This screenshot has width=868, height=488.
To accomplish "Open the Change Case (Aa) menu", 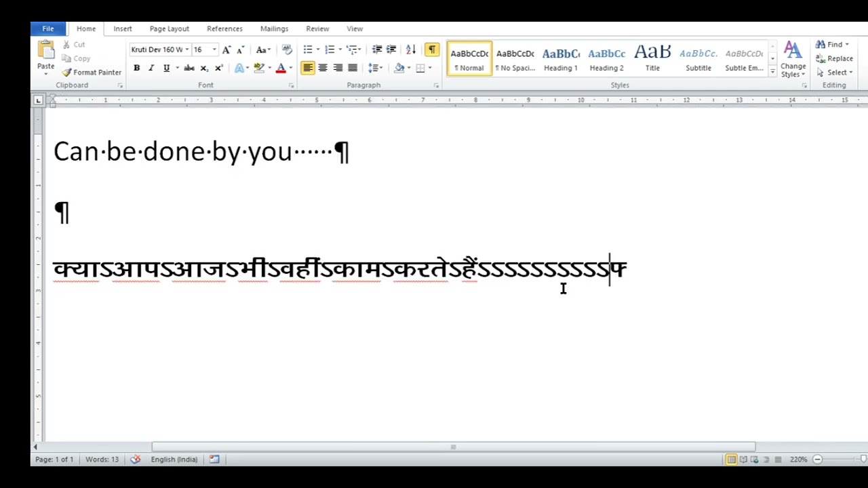I will [263, 49].
